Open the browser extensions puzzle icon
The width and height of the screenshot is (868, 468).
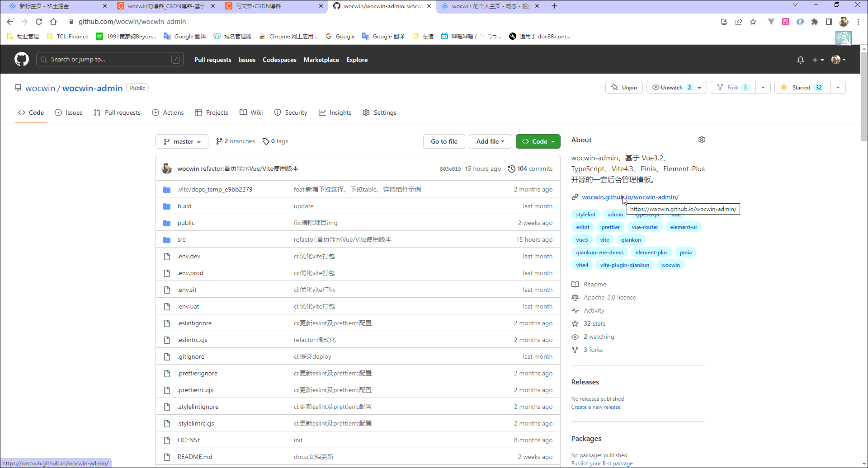(815, 22)
